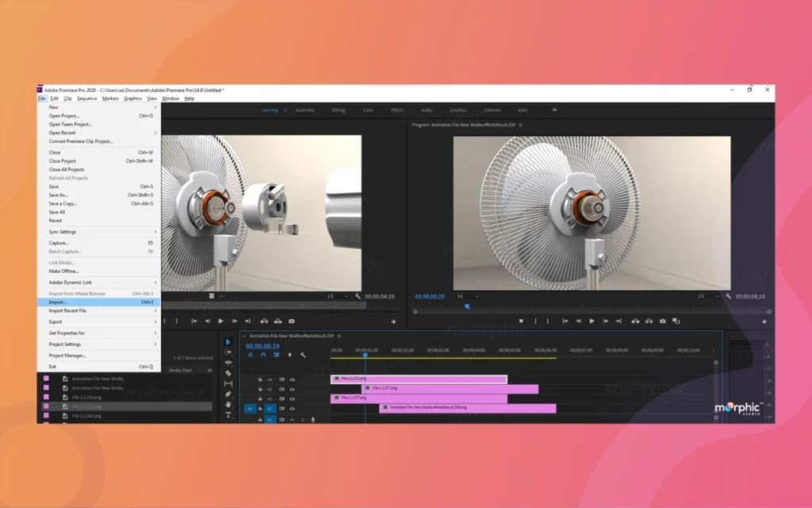Open the Button Editor plus in Program monitor
Screen dimensions: 812x508
764,321
